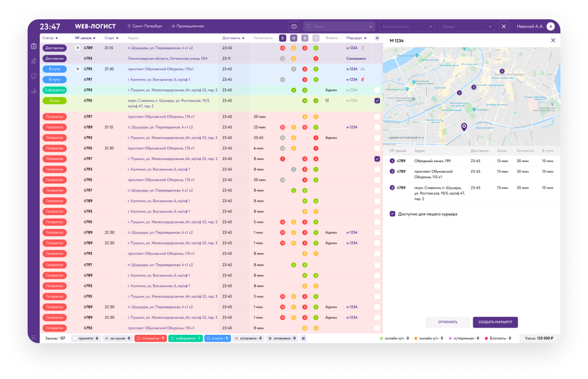
Task: Click the 'Создать маршрут' button
Action: point(495,322)
